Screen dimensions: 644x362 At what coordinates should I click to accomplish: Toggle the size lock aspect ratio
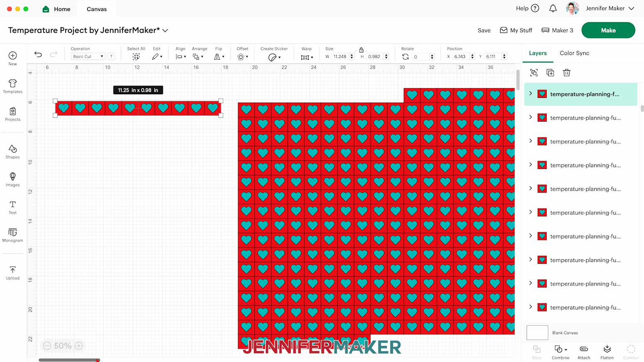click(361, 50)
